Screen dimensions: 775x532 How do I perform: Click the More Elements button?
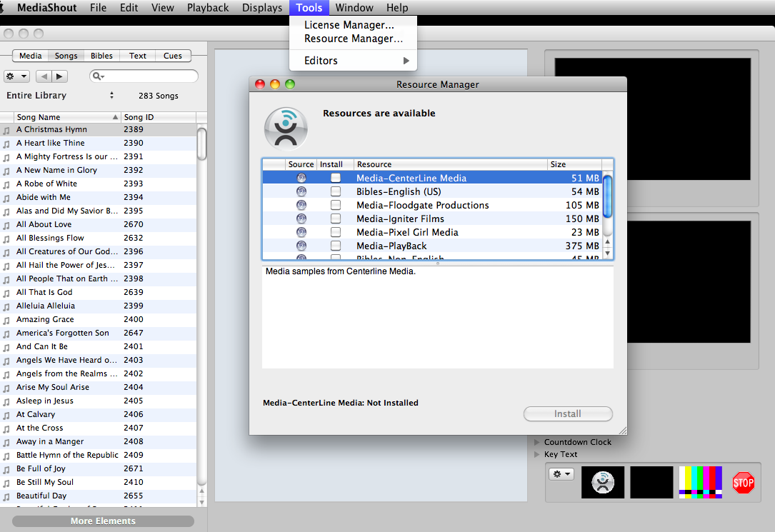click(x=103, y=521)
